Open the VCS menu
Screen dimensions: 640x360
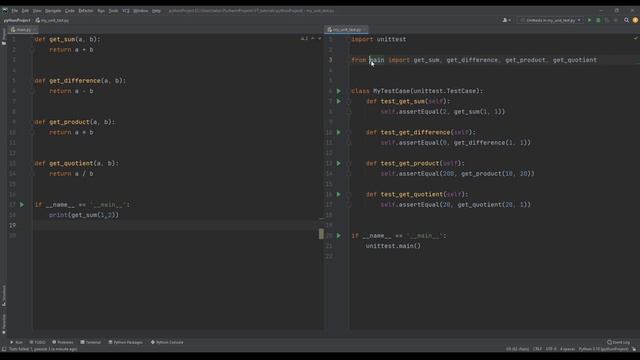pyautogui.click(x=126, y=11)
